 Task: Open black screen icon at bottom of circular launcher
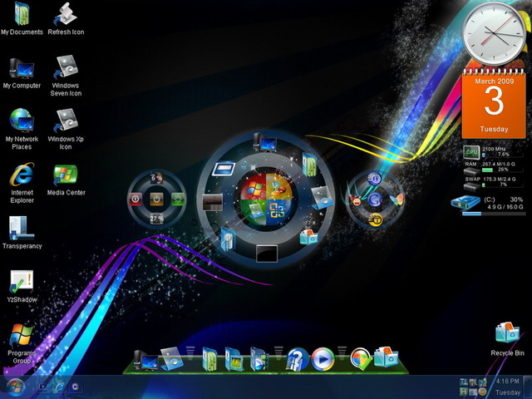(267, 254)
